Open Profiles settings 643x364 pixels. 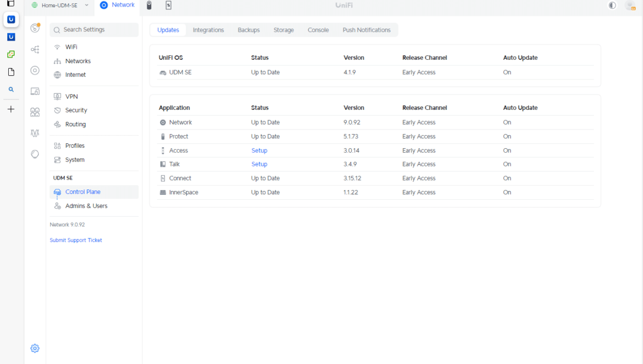[94, 145]
